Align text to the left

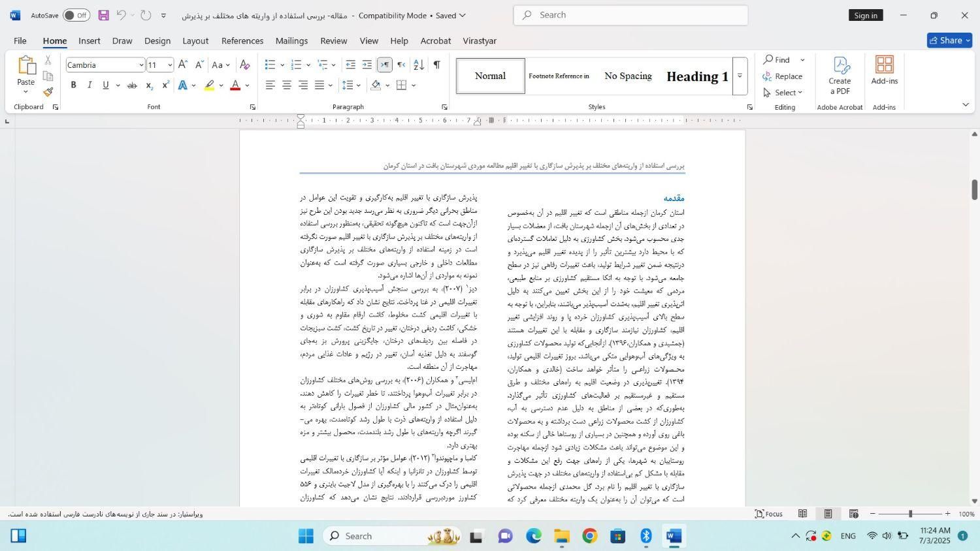(x=270, y=86)
